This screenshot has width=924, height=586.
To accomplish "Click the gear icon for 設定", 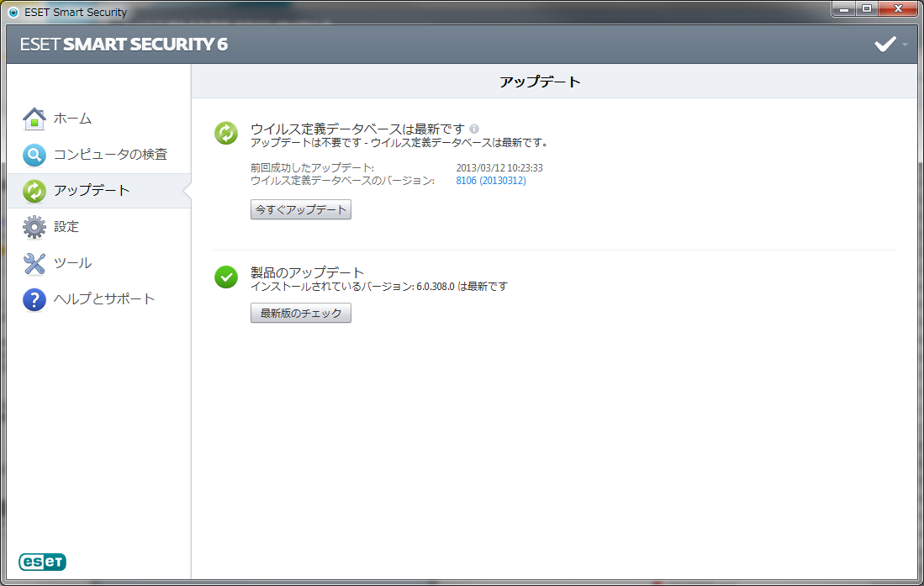I will click(x=34, y=227).
